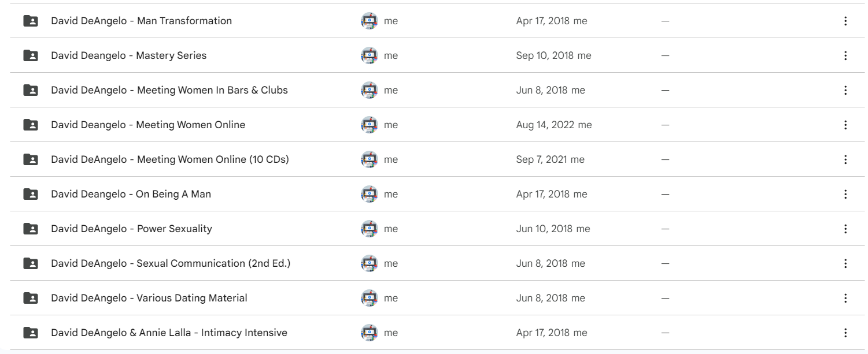Click the Sep 10, 2018 modified date

[545, 55]
